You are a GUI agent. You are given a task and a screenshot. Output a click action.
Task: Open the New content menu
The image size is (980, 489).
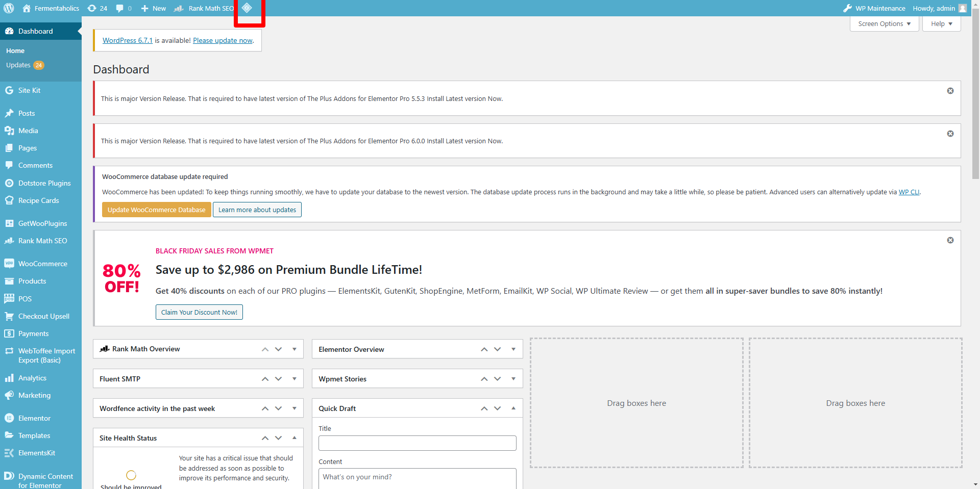pyautogui.click(x=153, y=8)
